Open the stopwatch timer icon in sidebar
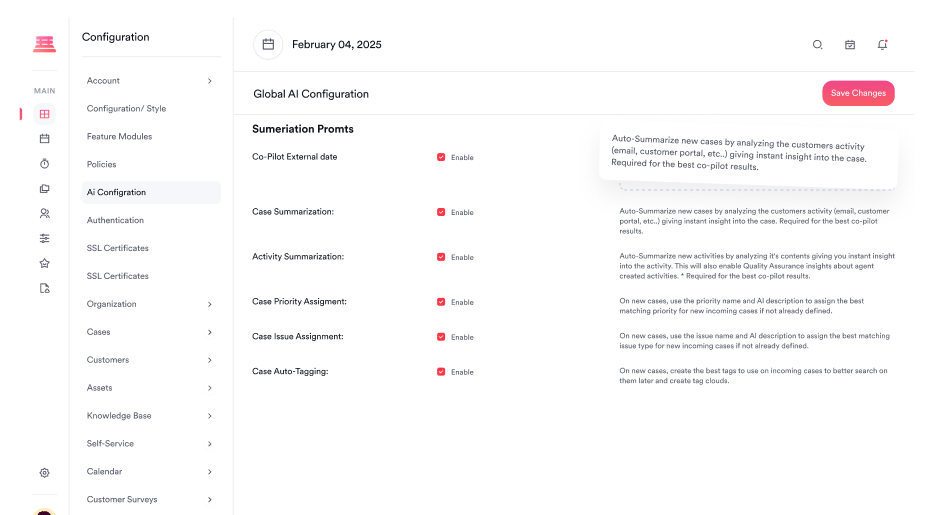The image size is (934, 515). [44, 163]
